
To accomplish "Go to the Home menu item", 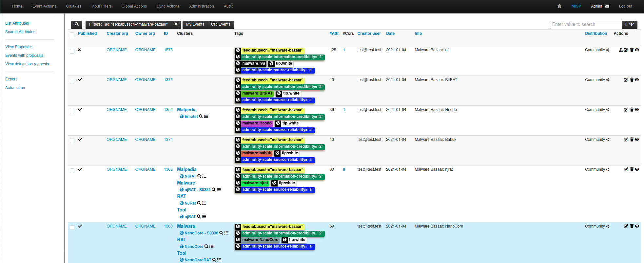I will pyautogui.click(x=17, y=6).
